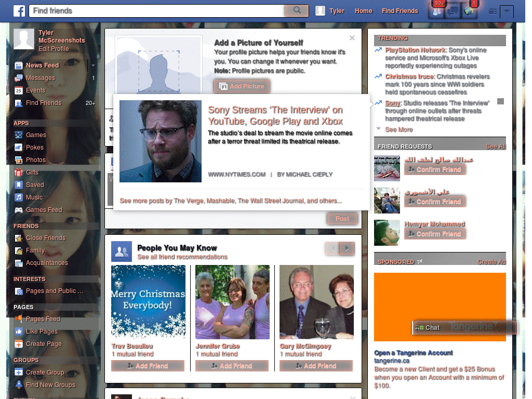The height and width of the screenshot is (399, 532).
Task: Open Family friends list
Action: pyautogui.click(x=35, y=251)
